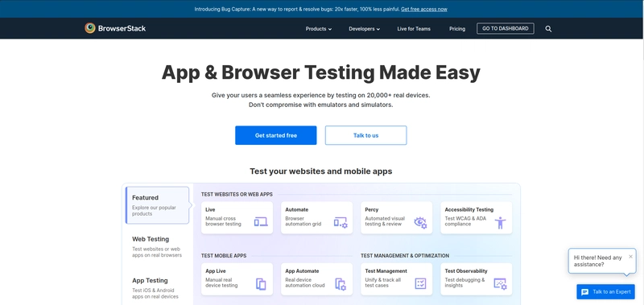The width and height of the screenshot is (644, 305).
Task: Click the Test Management checklist icon
Action: pos(420,283)
